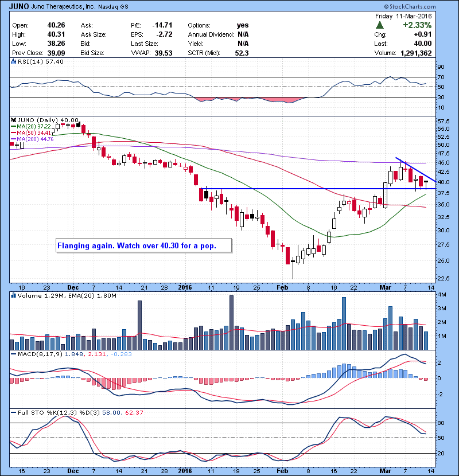Click the MACD(8,17,9) panel label
The image size is (459, 476).
[x=40, y=354]
